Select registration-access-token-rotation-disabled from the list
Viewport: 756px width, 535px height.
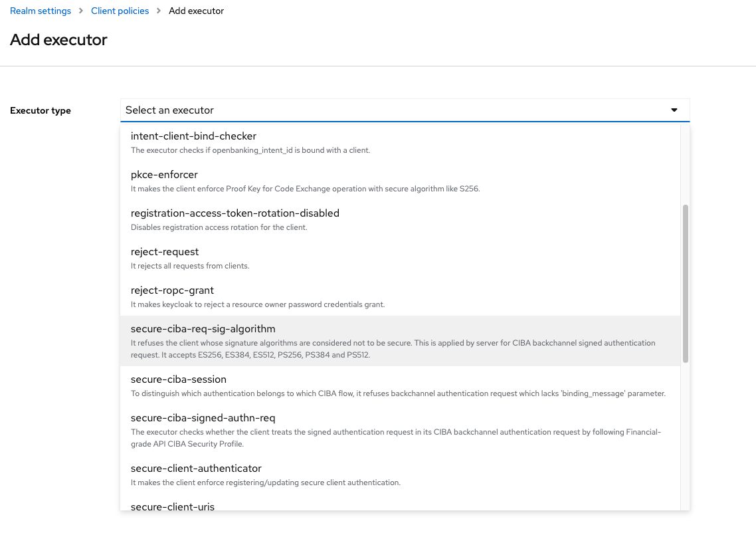tap(235, 213)
